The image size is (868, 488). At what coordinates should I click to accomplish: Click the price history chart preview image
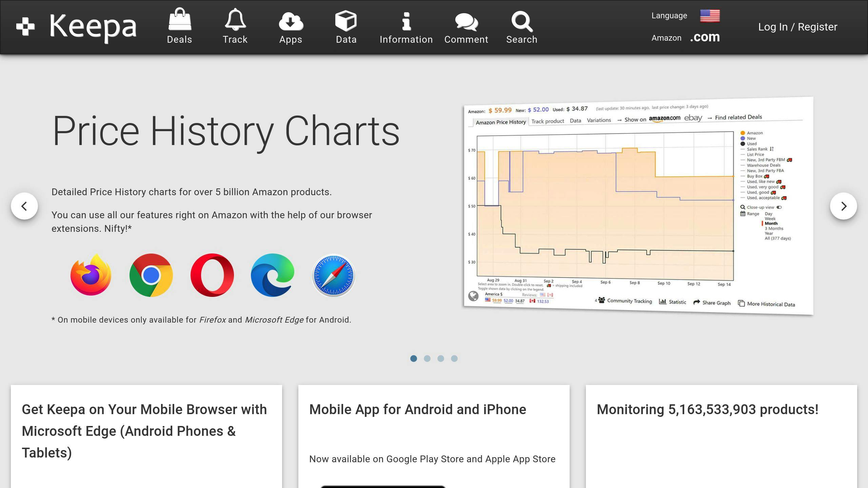click(638, 206)
